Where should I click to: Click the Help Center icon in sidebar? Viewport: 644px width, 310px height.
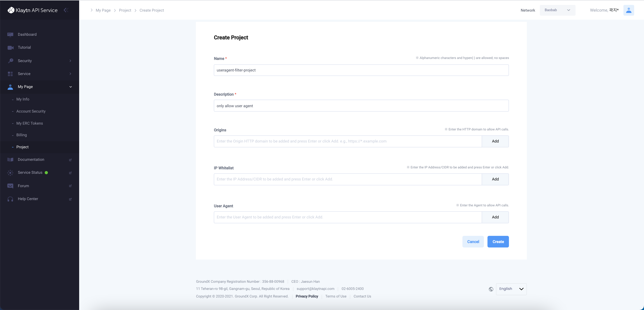(10, 199)
